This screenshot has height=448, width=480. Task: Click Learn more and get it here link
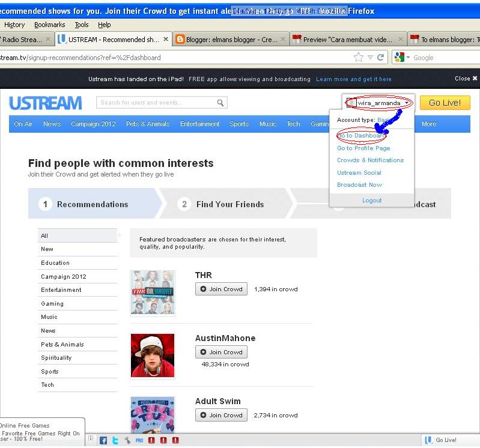point(354,79)
